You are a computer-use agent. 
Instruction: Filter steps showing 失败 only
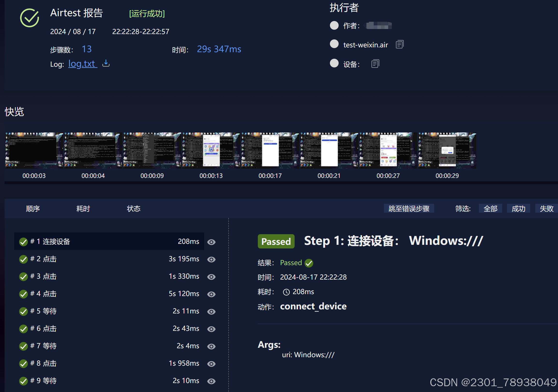click(546, 208)
